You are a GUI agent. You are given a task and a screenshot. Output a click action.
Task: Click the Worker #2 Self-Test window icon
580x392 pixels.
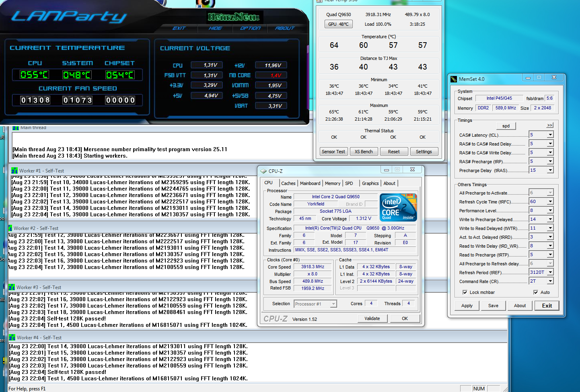10,228
